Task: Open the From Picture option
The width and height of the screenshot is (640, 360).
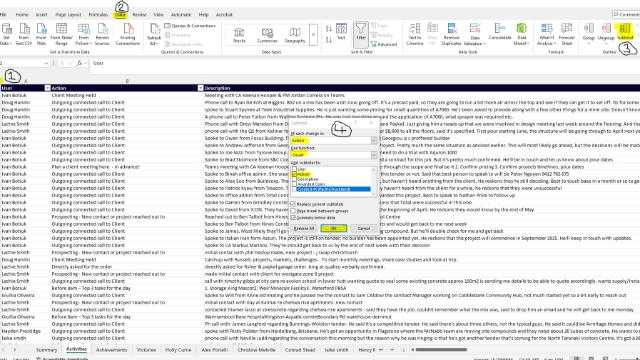Action: click(x=83, y=34)
